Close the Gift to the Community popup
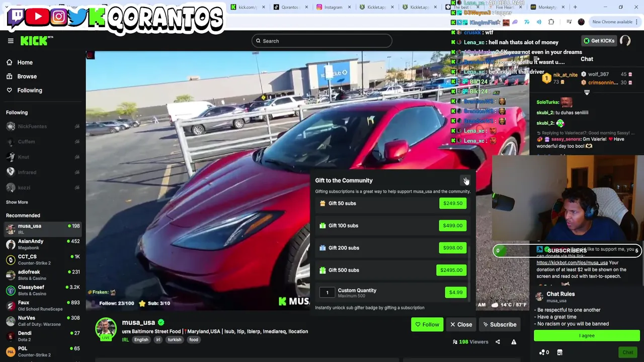This screenshot has height=362, width=644. click(465, 180)
